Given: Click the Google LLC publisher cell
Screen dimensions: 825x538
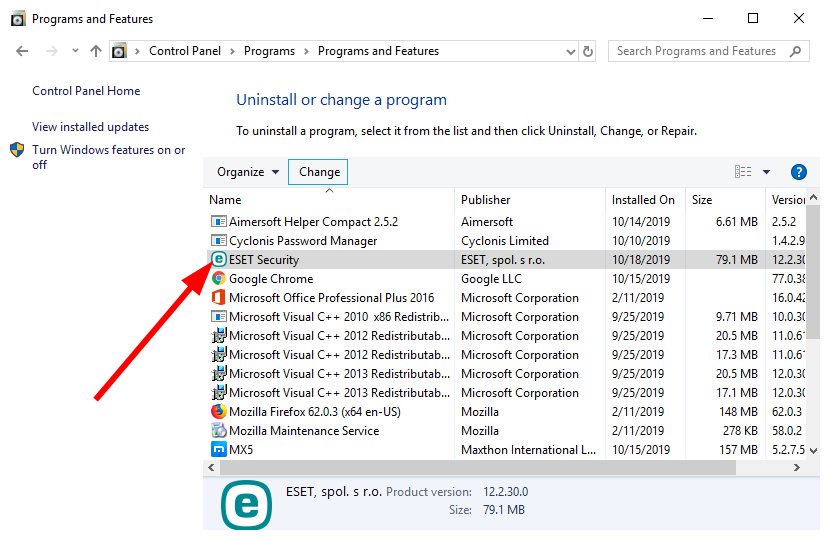Looking at the screenshot, I should click(x=491, y=279).
